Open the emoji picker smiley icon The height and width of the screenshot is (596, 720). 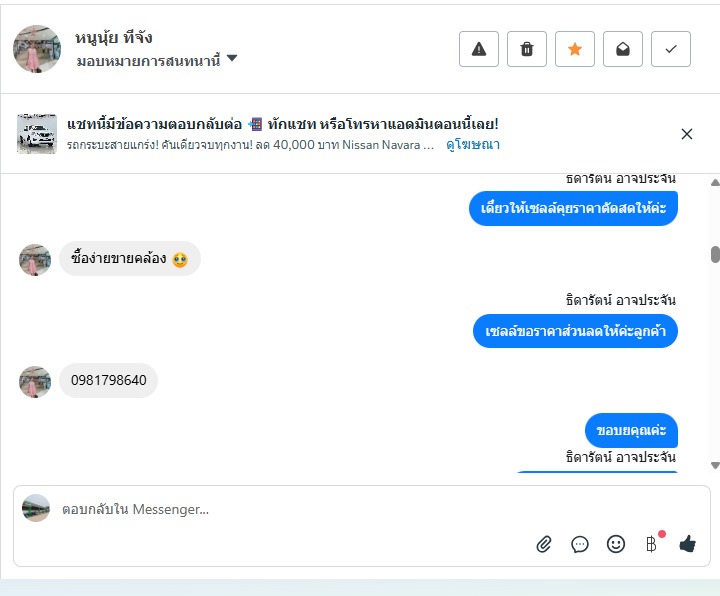tap(616, 544)
